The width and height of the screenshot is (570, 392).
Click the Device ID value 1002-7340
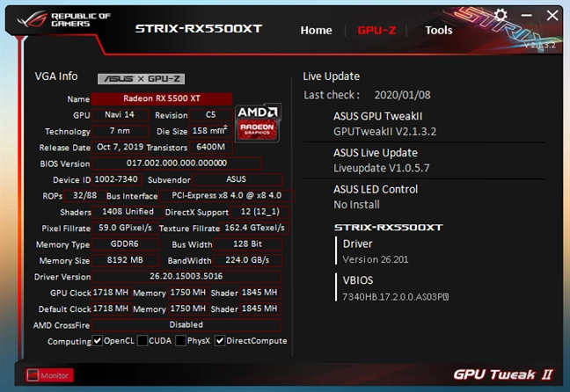pyautogui.click(x=116, y=179)
